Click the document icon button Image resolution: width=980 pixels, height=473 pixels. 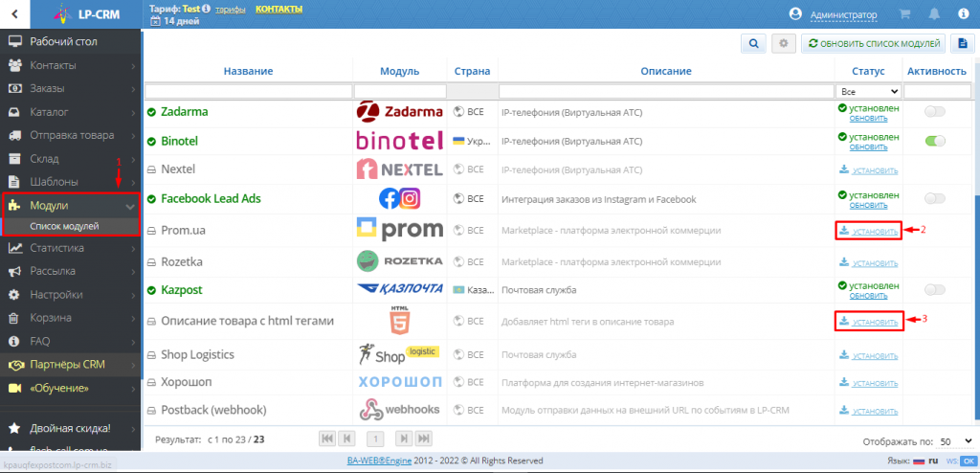[963, 44]
